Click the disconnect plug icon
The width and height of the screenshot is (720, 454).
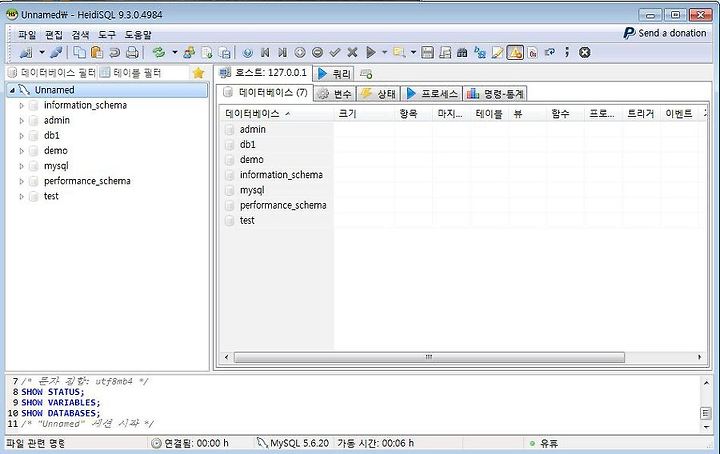(x=56, y=52)
